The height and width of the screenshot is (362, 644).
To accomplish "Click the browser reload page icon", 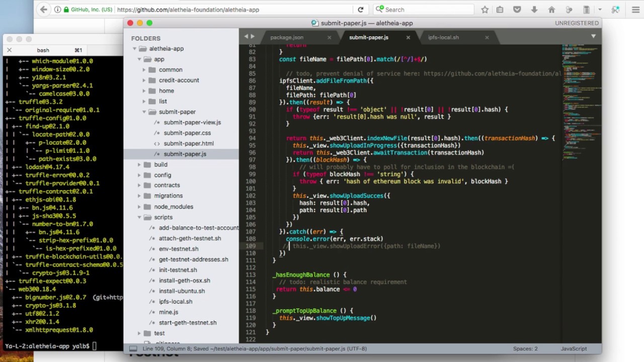I will [x=360, y=10].
